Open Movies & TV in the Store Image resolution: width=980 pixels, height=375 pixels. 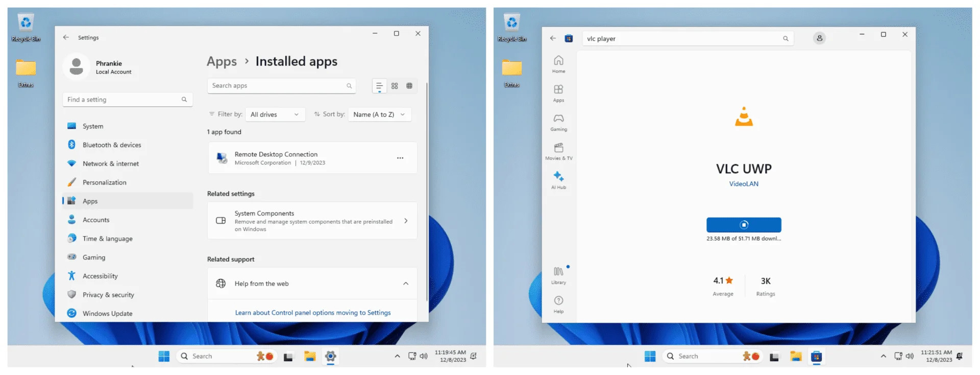point(559,152)
